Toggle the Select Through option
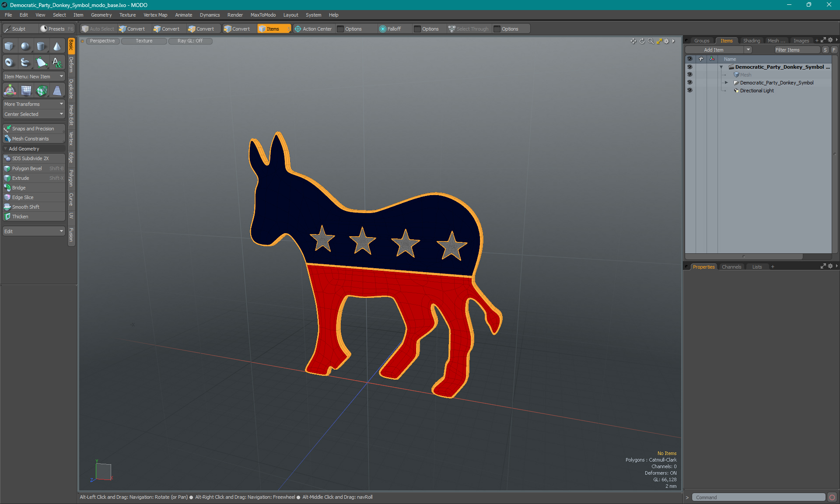The width and height of the screenshot is (840, 504). click(469, 29)
